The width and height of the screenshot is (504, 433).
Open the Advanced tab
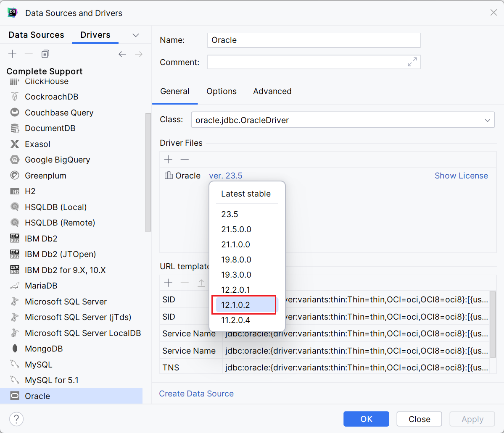click(x=272, y=91)
